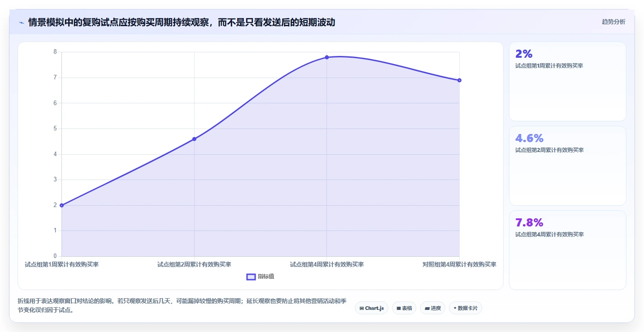The image size is (644, 332).
Task: Select the 进度 tag
Action: tap(433, 308)
